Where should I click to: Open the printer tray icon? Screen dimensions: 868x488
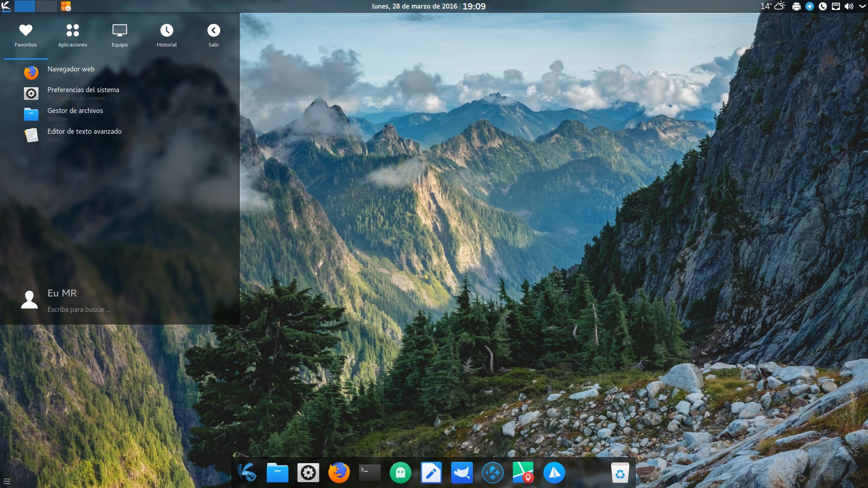[797, 6]
